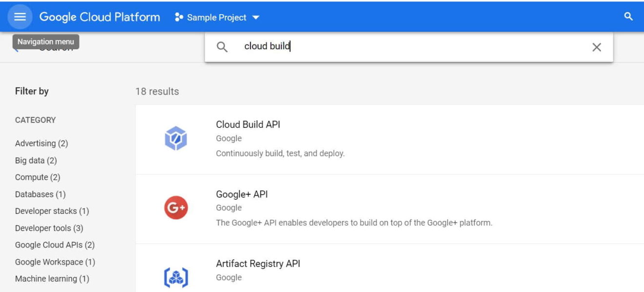Click the Google Cloud Platform home link
The image size is (644, 292).
click(100, 17)
